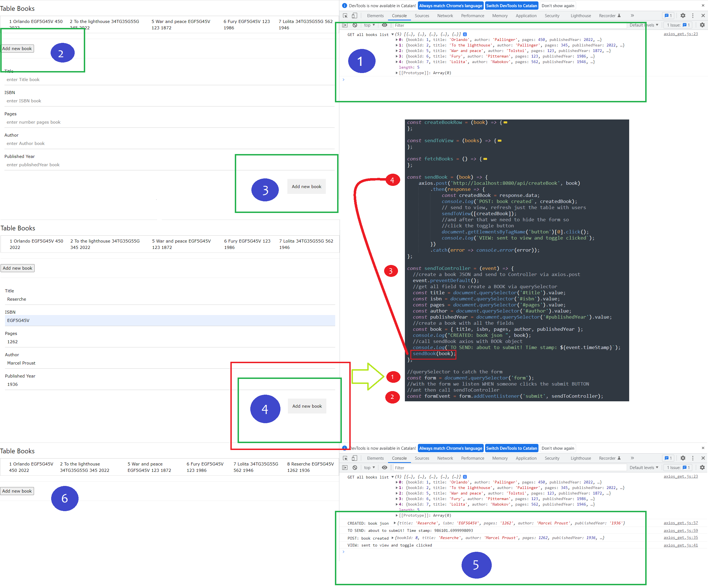Viewport: 708px width, 588px height.
Task: Open 'top' context dropdown in upper console
Action: point(369,25)
